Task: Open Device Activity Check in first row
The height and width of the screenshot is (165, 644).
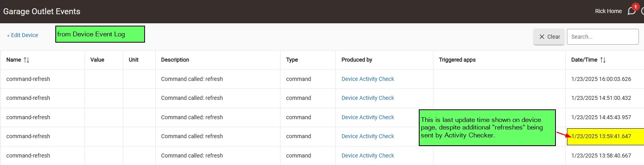Action: (368, 79)
